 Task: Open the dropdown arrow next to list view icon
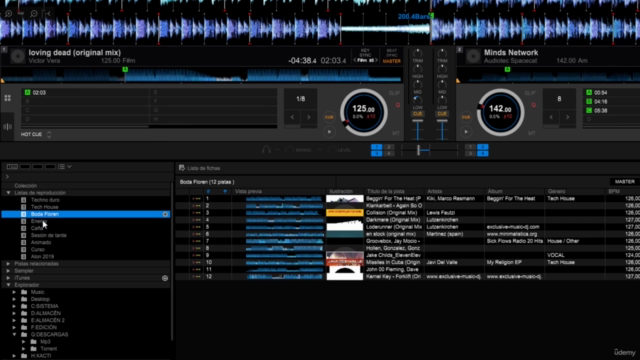pyautogui.click(x=69, y=167)
